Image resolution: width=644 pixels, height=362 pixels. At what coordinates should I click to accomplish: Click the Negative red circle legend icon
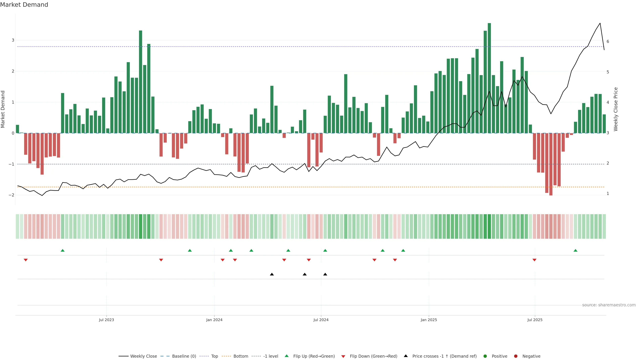pos(516,356)
